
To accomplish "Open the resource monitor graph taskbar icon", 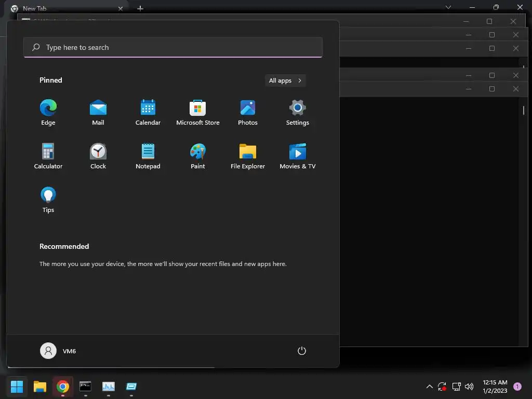I will (x=109, y=387).
